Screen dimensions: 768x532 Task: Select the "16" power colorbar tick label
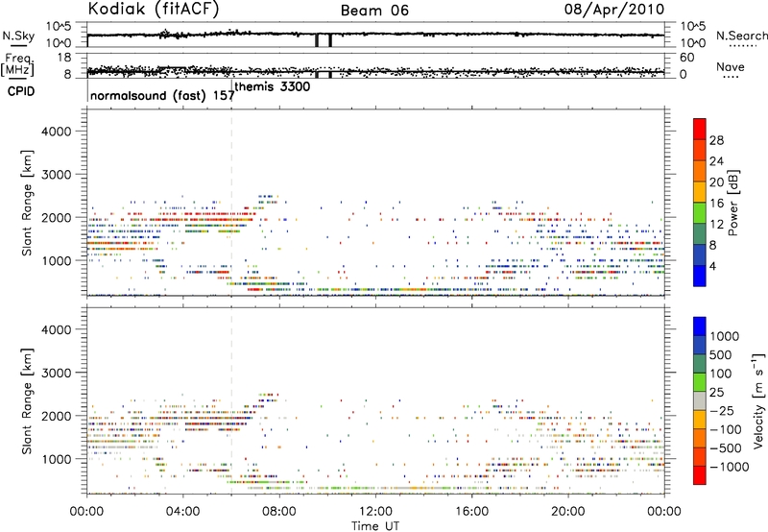coord(716,204)
